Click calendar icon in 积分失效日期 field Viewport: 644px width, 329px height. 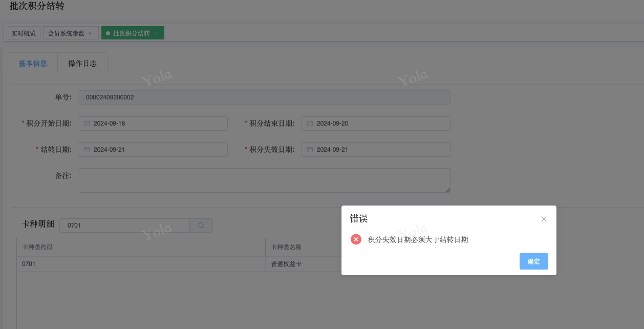(x=310, y=150)
